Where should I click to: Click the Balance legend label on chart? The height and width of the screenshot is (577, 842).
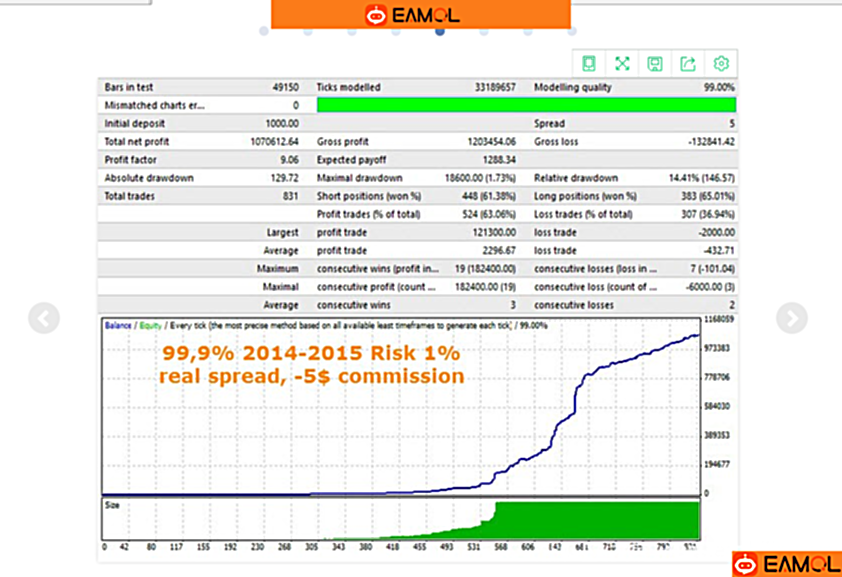(118, 325)
